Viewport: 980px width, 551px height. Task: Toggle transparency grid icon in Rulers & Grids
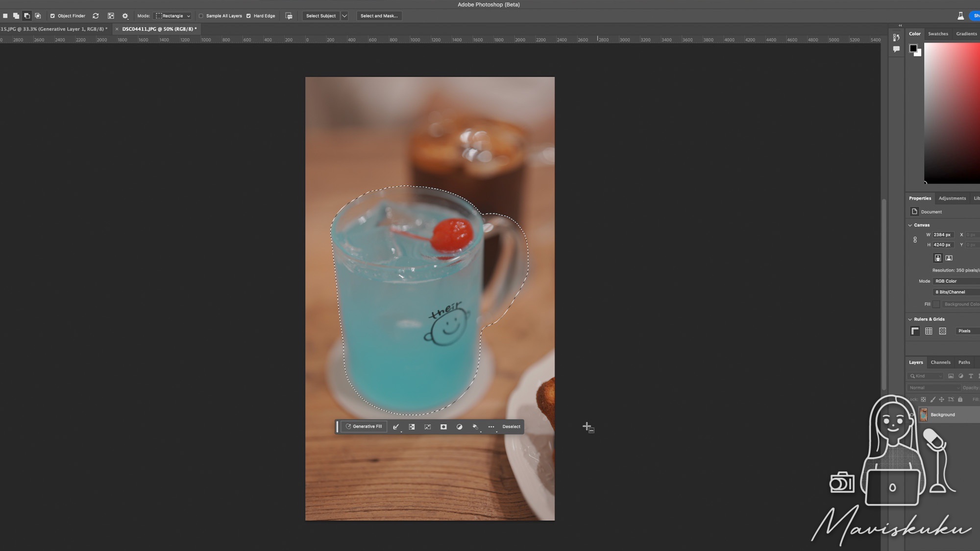pos(942,331)
